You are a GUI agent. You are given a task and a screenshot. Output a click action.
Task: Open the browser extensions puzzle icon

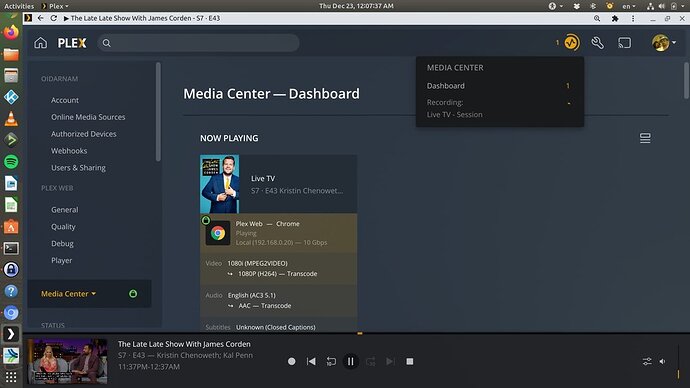(x=615, y=18)
